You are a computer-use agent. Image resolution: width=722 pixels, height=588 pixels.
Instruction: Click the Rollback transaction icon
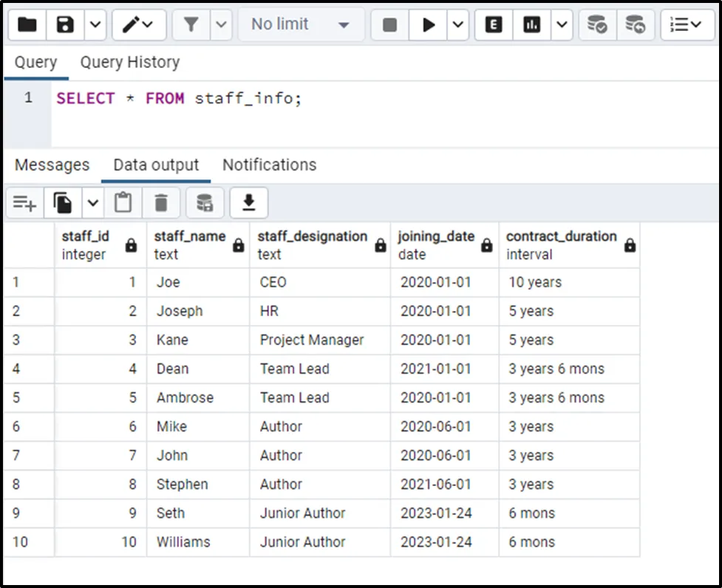click(635, 25)
